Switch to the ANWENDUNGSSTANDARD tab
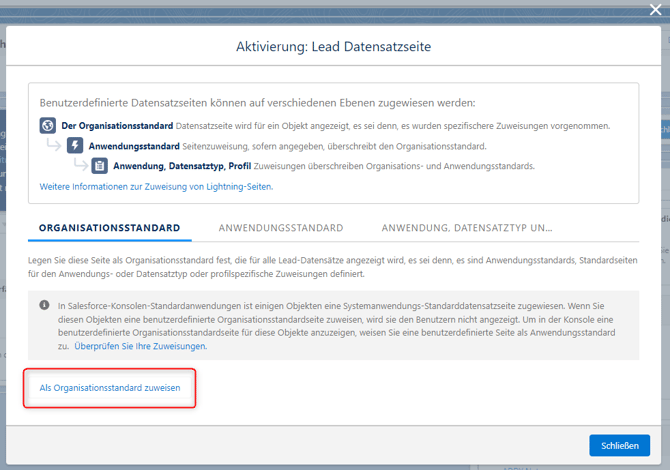The height and width of the screenshot is (470, 670). click(281, 228)
